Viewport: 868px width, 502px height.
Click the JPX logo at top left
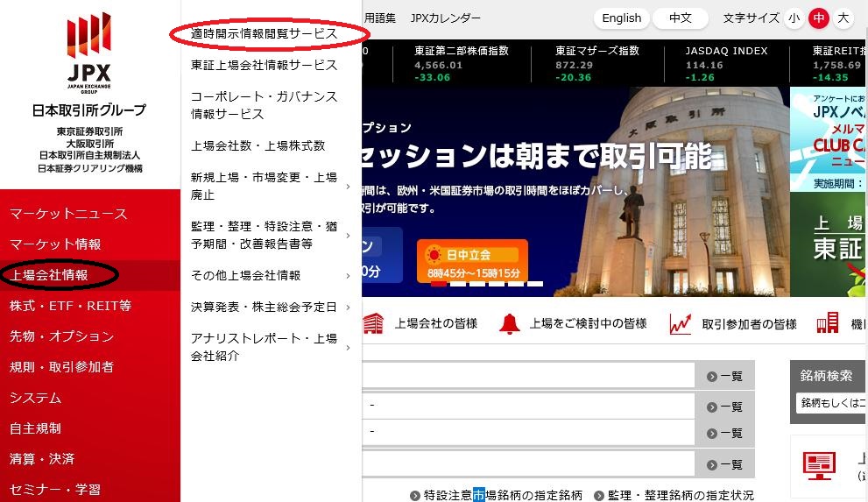click(x=89, y=53)
